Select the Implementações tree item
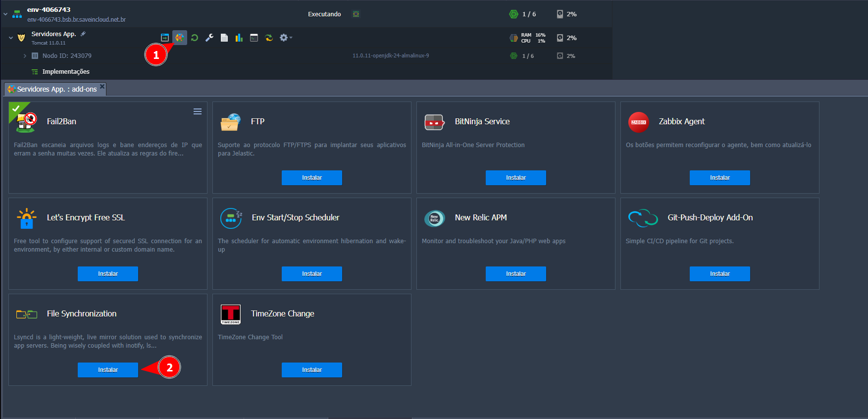868x419 pixels. point(66,72)
